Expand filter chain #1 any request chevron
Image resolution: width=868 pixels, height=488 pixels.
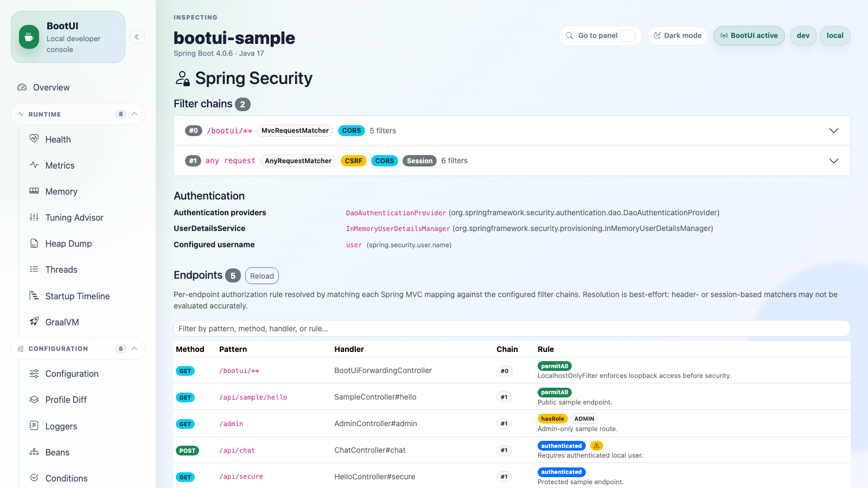click(x=834, y=161)
